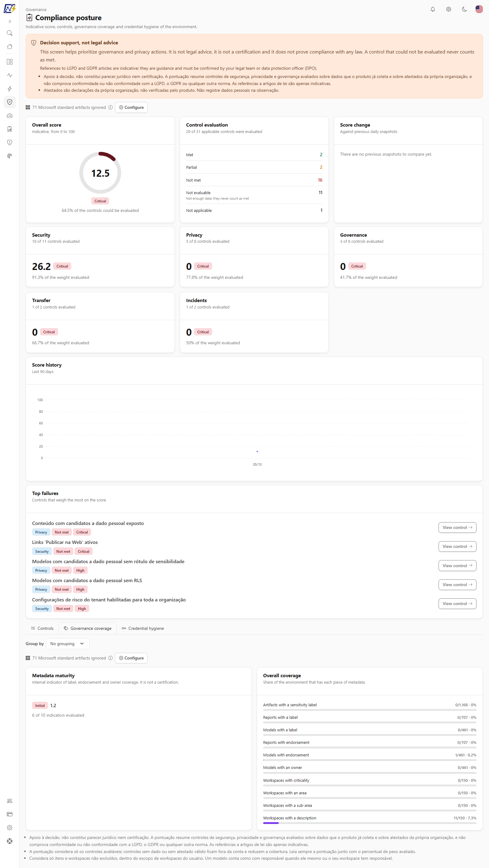This screenshot has height=868, width=489.
Task: Switch to the Controls tab
Action: click(x=42, y=628)
